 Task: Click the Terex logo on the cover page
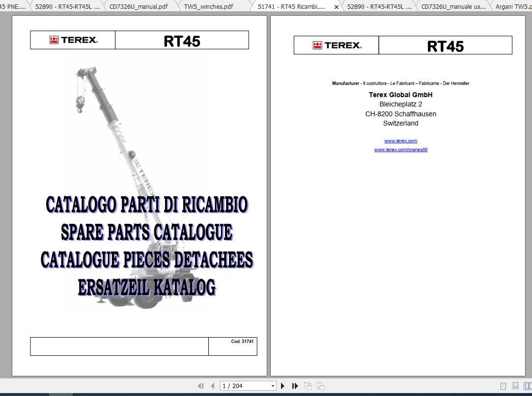73,40
